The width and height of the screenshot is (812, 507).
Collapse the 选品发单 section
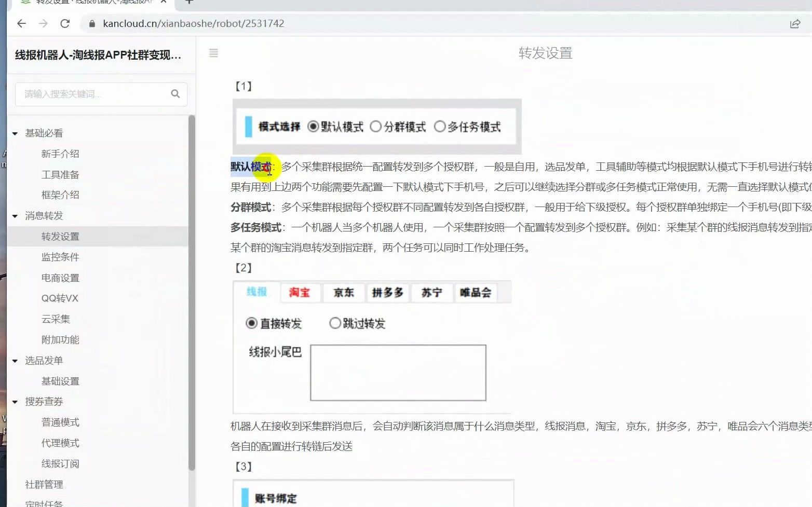pos(15,361)
